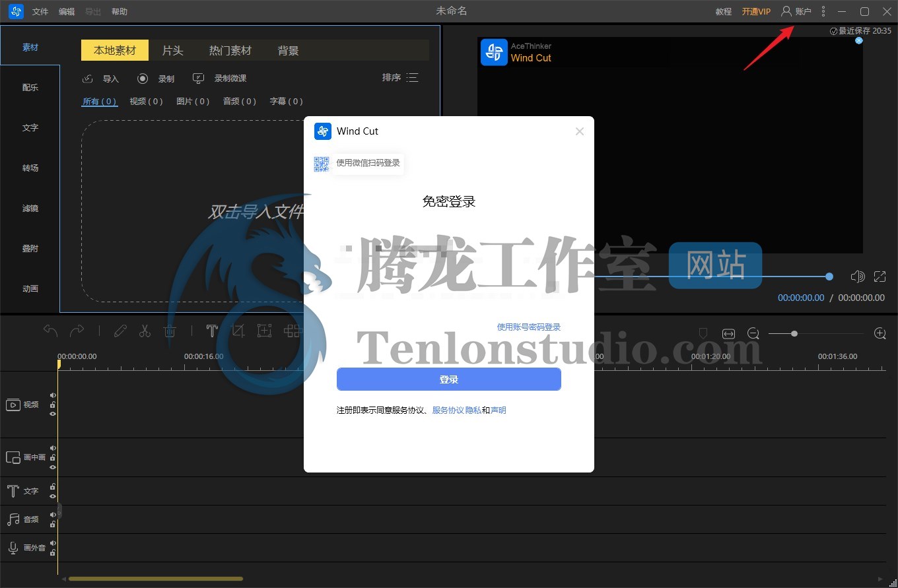Click the undo arrow icon
898x588 pixels.
(x=51, y=331)
